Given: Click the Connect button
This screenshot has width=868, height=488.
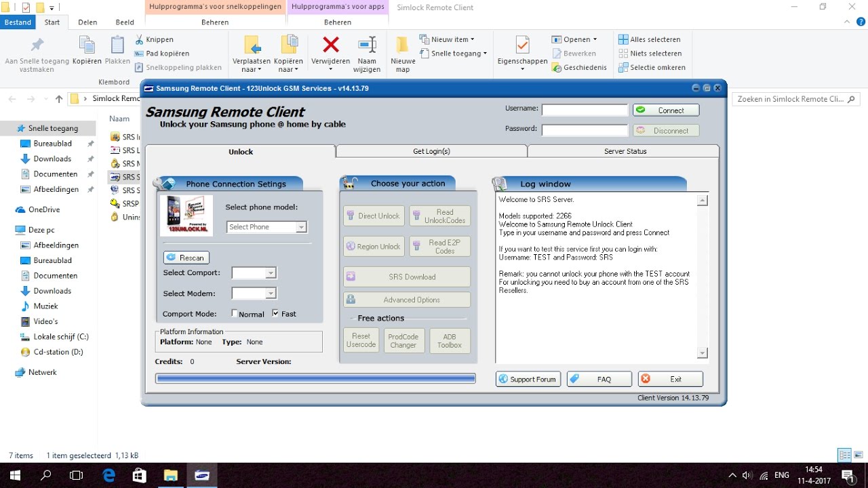Looking at the screenshot, I should point(666,110).
